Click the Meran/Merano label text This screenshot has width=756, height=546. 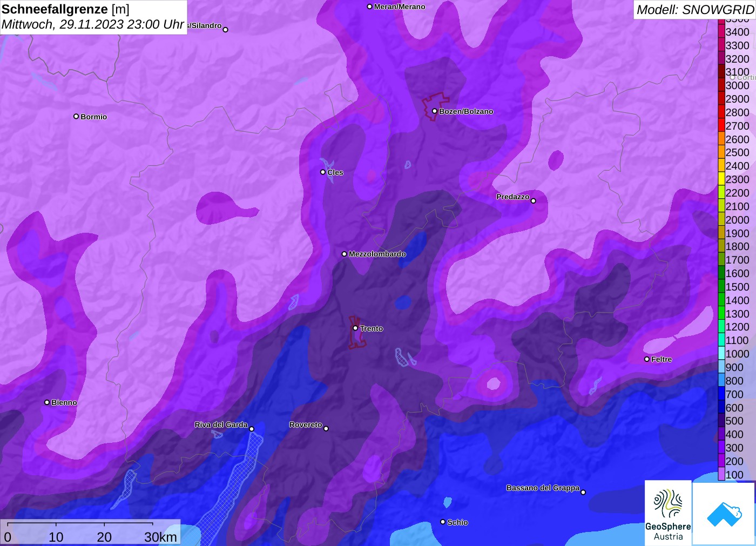click(x=400, y=6)
